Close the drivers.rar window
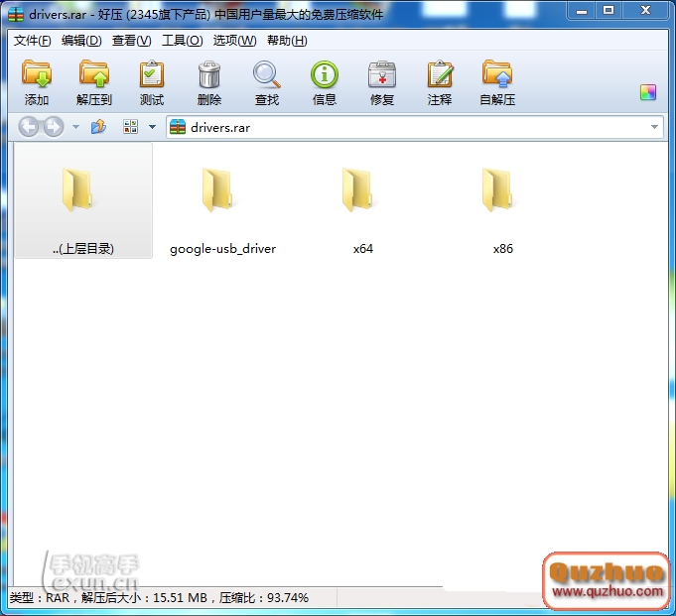Screen dimensions: 676x616 (645, 10)
